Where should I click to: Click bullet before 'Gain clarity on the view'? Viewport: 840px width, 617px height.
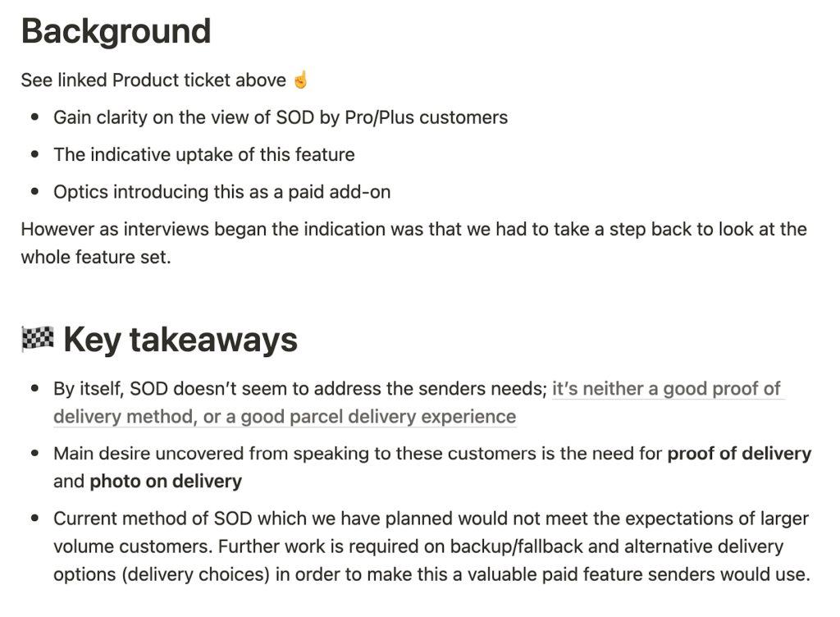[x=34, y=117]
